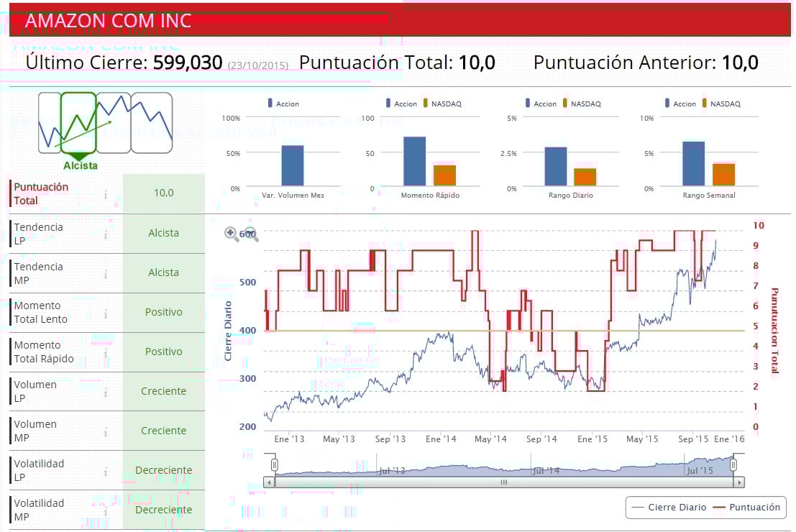Viewport: 796px width, 532px height.
Task: Toggle the NASDAQ legend in Rango Diario chart
Action: coord(582,104)
